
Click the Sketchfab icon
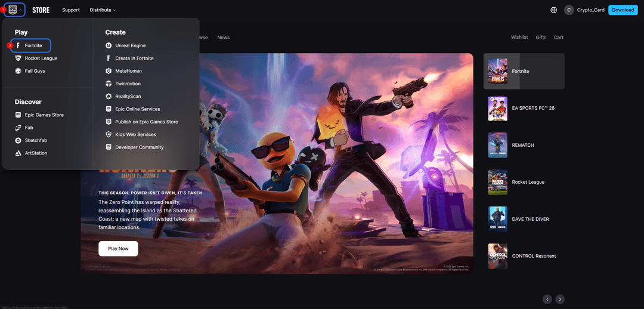[x=18, y=141]
